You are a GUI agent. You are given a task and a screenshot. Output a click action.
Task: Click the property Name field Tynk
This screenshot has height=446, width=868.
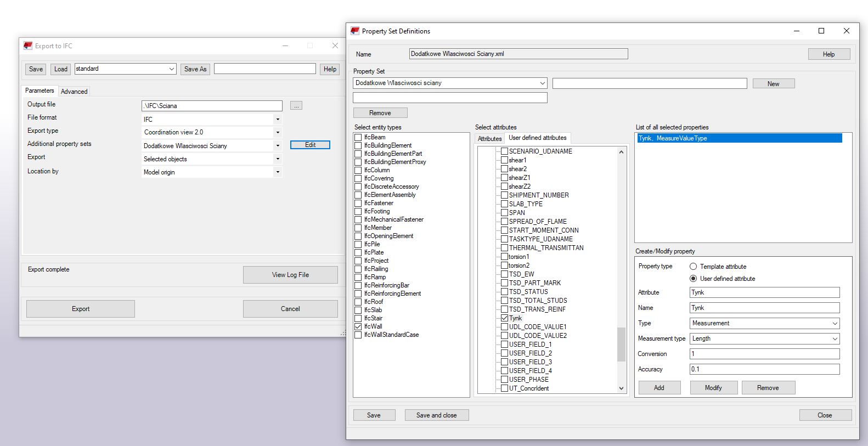pos(765,308)
